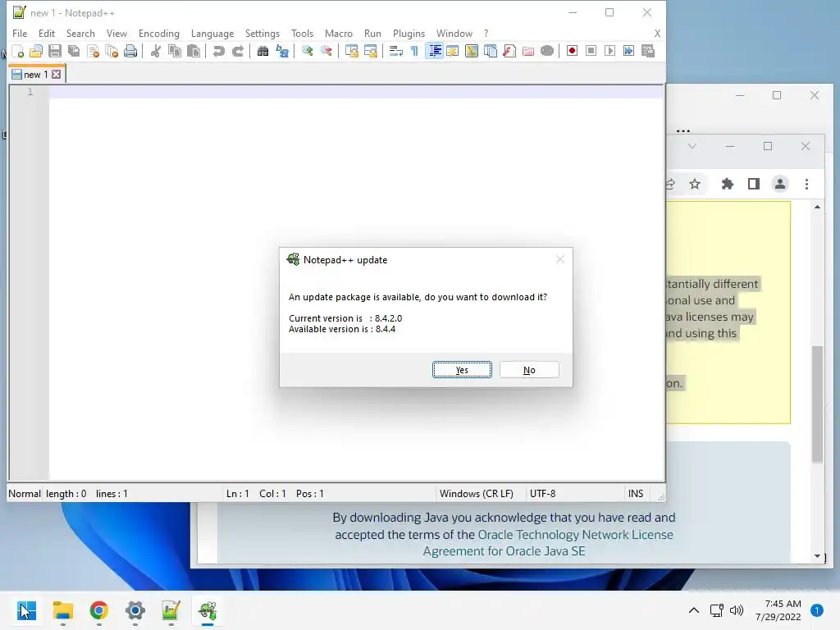840x630 pixels.
Task: Stop macro recording toolbar icon
Action: 591,51
